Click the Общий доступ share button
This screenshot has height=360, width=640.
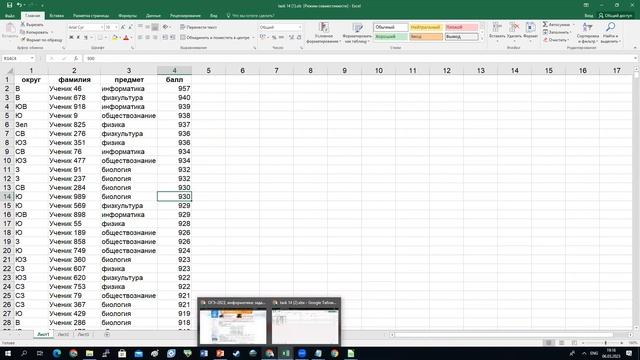pos(616,16)
